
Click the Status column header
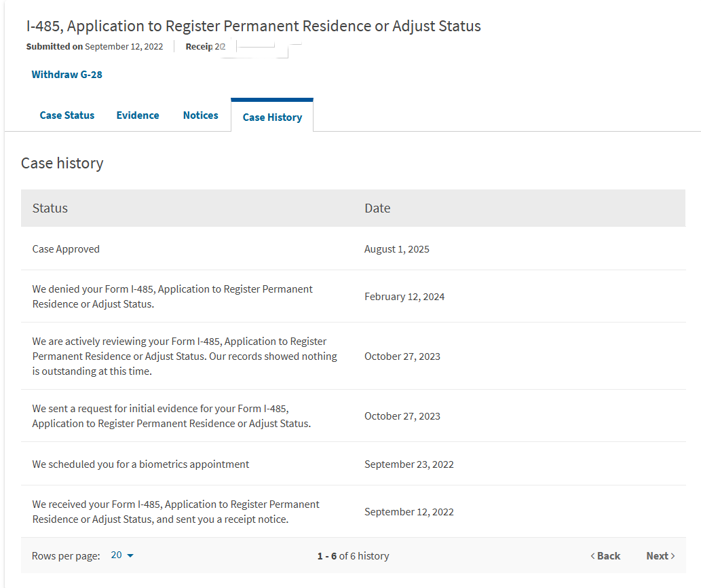[x=50, y=208]
